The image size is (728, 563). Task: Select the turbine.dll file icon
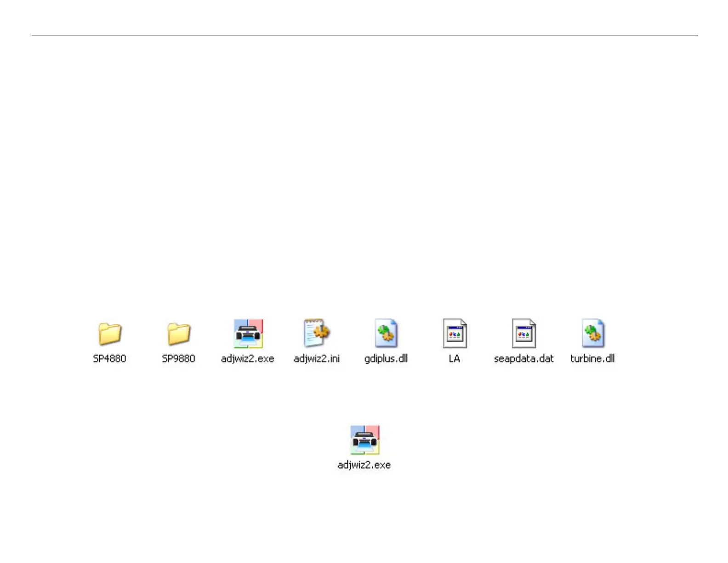(x=592, y=333)
